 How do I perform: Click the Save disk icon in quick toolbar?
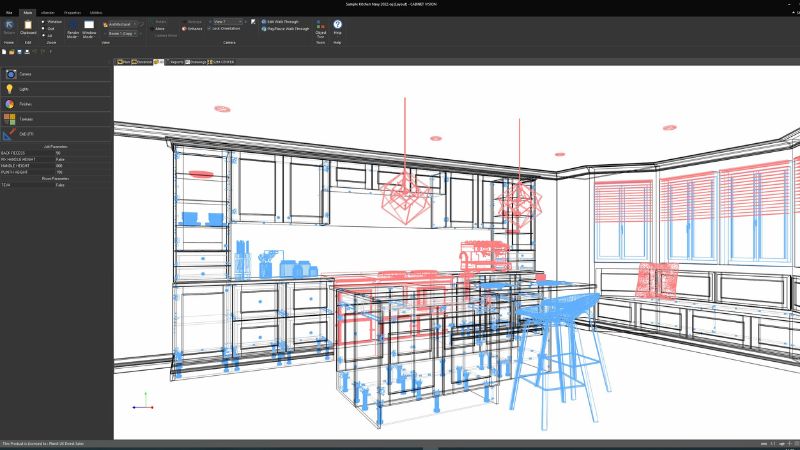point(19,52)
